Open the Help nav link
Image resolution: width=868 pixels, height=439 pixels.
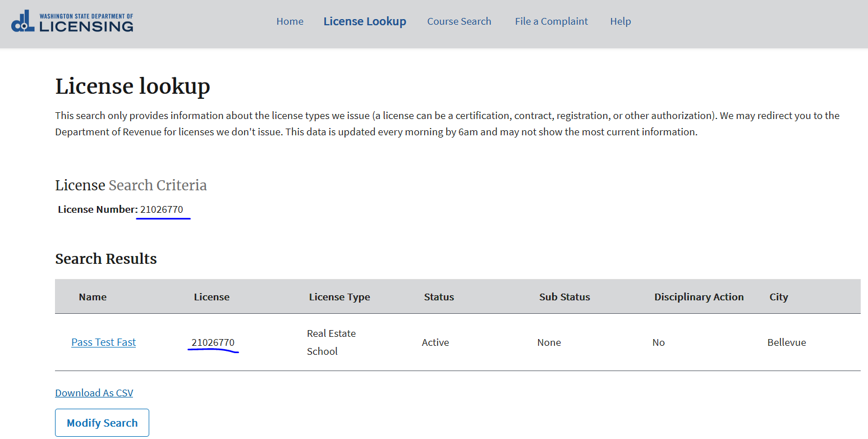pyautogui.click(x=621, y=21)
